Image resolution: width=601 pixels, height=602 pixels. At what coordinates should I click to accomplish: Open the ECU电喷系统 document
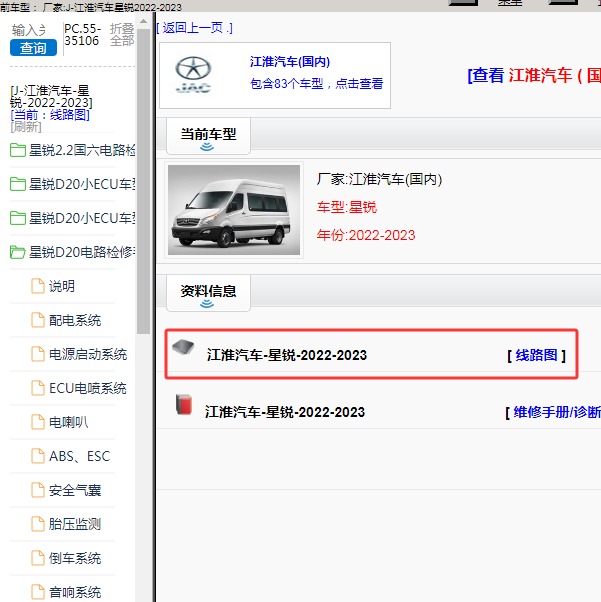click(x=79, y=388)
